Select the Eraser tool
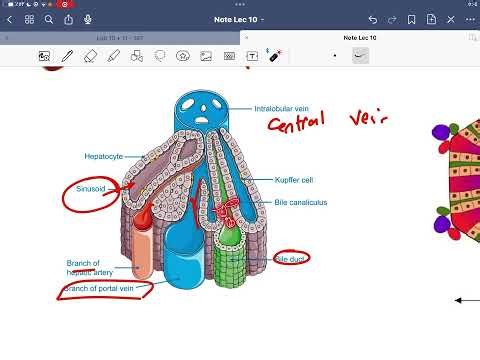480x360 pixels. click(90, 56)
